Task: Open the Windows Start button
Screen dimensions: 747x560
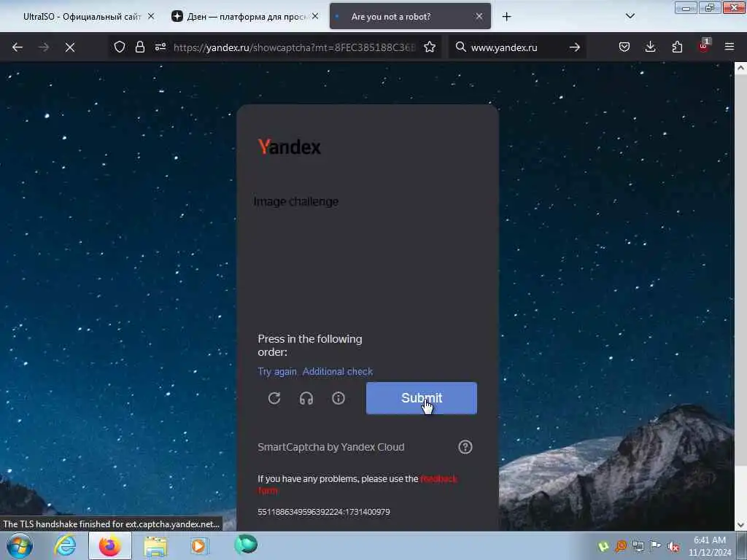Action: 20,546
